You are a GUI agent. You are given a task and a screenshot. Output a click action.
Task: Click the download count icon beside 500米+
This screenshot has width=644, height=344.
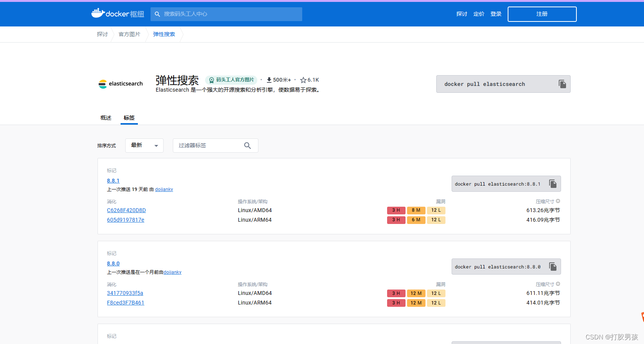pyautogui.click(x=269, y=80)
